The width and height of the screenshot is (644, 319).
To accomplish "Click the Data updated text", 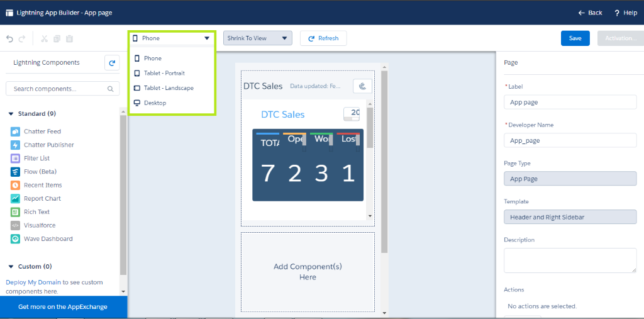I will coord(316,86).
